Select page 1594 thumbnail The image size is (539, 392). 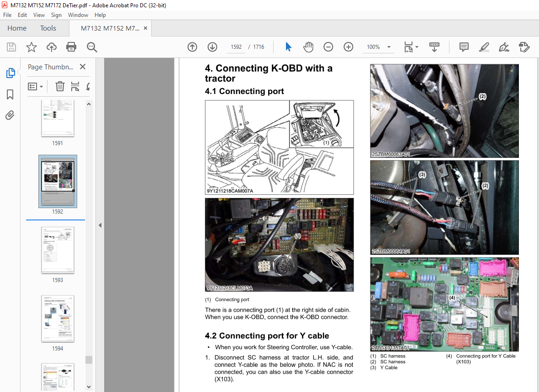[58, 318]
